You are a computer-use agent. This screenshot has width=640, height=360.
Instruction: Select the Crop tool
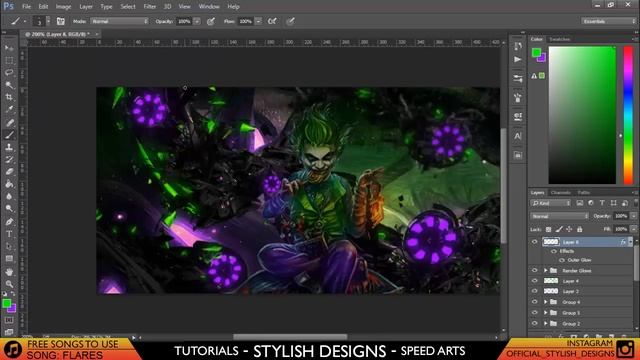[9, 97]
